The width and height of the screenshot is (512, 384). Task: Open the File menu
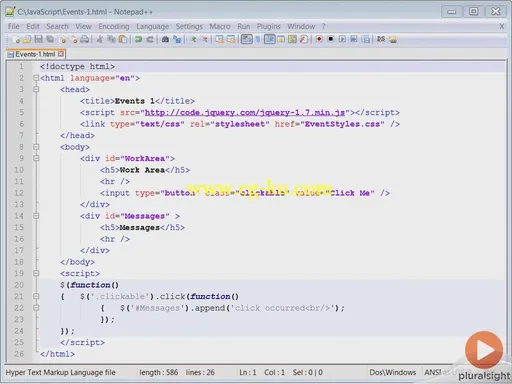click(14, 26)
